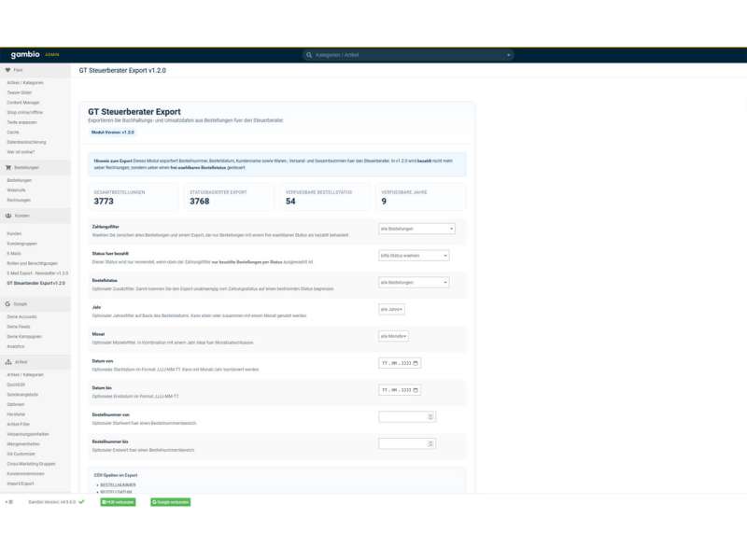Open the calendar picker for Datum bis
This screenshot has width=747, height=560.
pos(415,390)
